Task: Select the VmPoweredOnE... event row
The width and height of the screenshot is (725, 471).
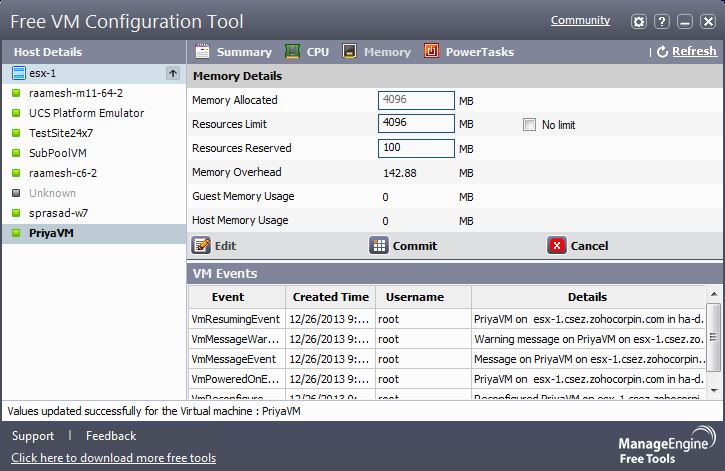Action: pyautogui.click(x=447, y=379)
